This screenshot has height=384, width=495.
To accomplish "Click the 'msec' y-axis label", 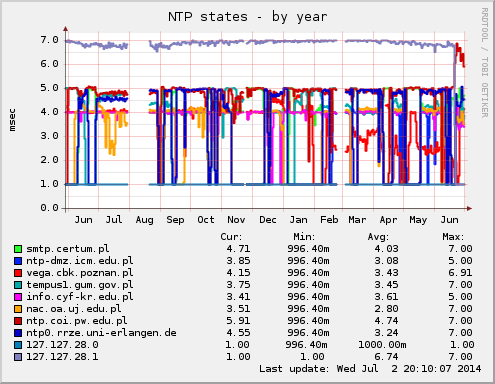I will coord(12,119).
